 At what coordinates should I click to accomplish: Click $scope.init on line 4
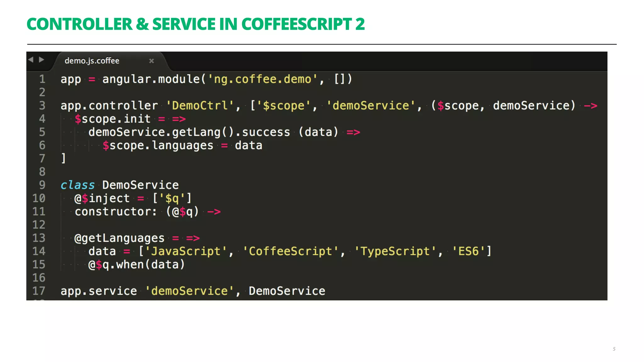tap(113, 119)
